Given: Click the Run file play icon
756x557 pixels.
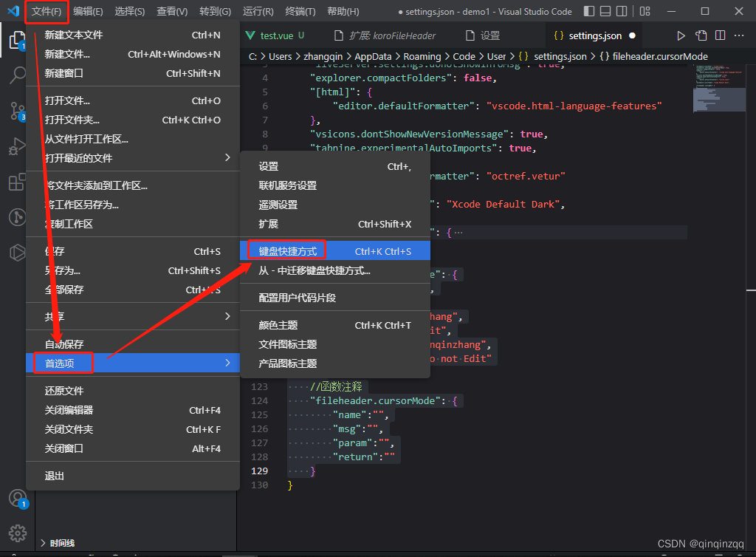Looking at the screenshot, I should 681,35.
